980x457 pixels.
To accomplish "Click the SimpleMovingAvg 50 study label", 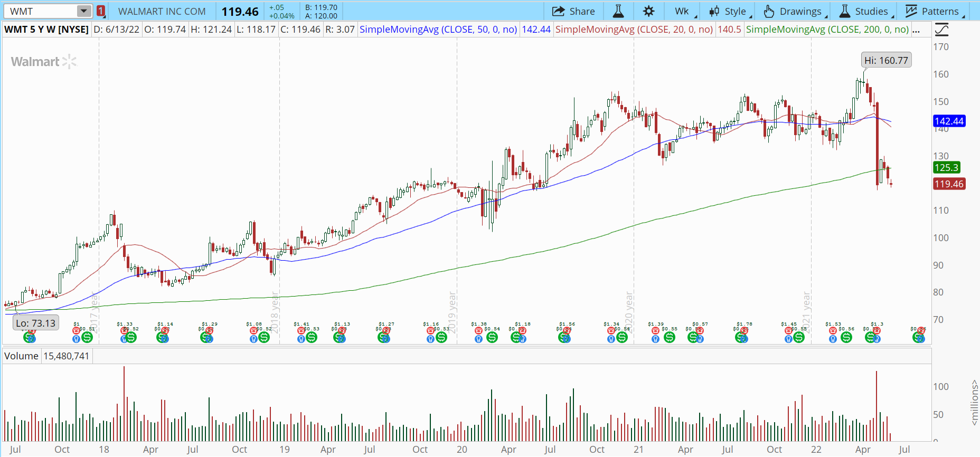I will (438, 30).
